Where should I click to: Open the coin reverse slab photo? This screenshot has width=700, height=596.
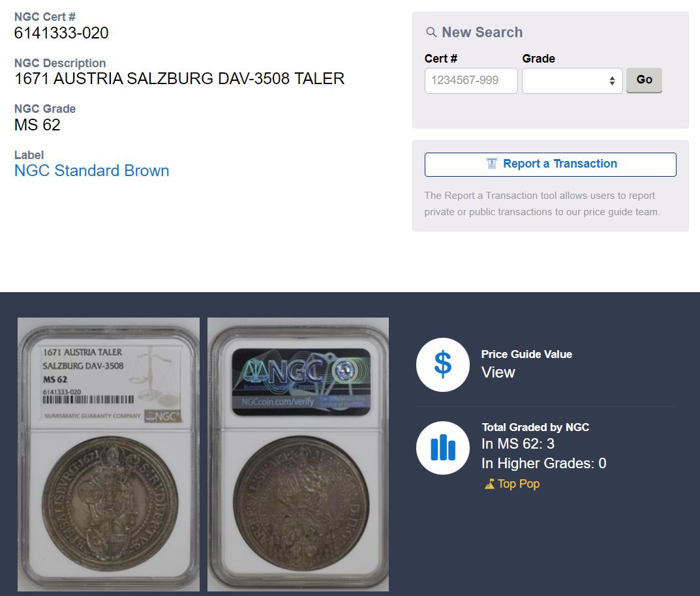(x=297, y=454)
